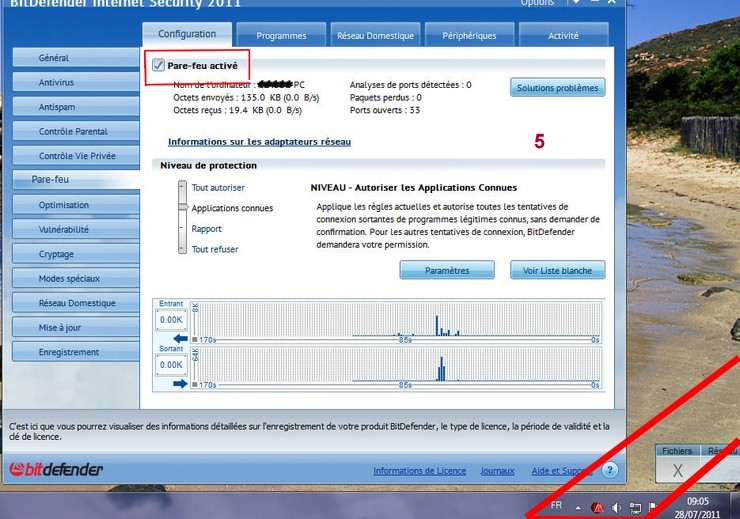This screenshot has width=740, height=519.
Task: Show hidden tray icons arrow
Action: click(578, 508)
